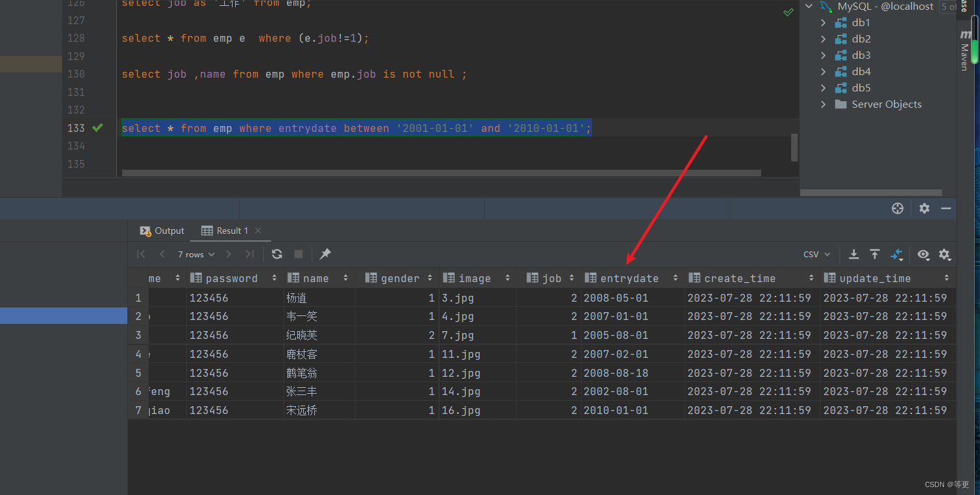Switch to the Output tab
The image size is (980, 495).
[163, 231]
